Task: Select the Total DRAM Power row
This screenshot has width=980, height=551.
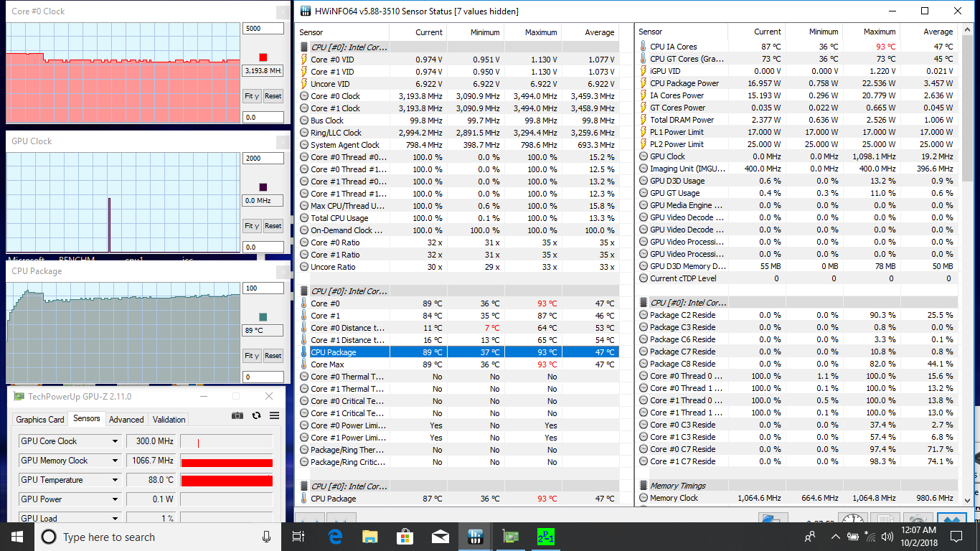Action: pyautogui.click(x=797, y=120)
